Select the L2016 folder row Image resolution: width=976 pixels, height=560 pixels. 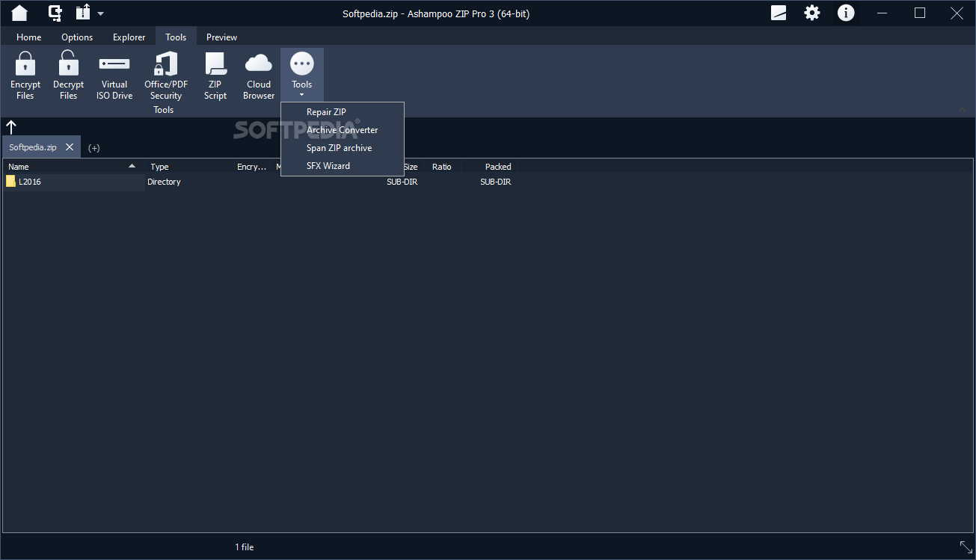coord(73,182)
